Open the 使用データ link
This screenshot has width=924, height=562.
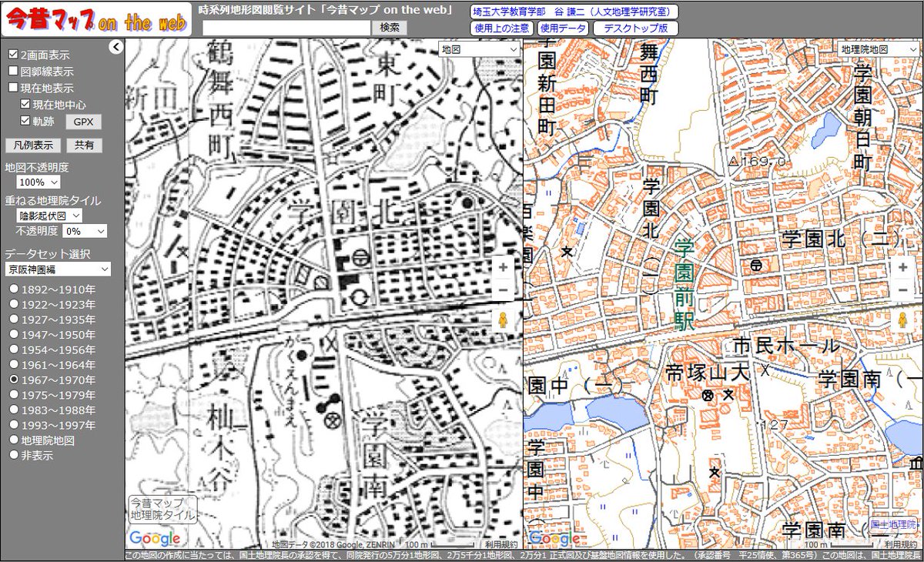coord(563,28)
